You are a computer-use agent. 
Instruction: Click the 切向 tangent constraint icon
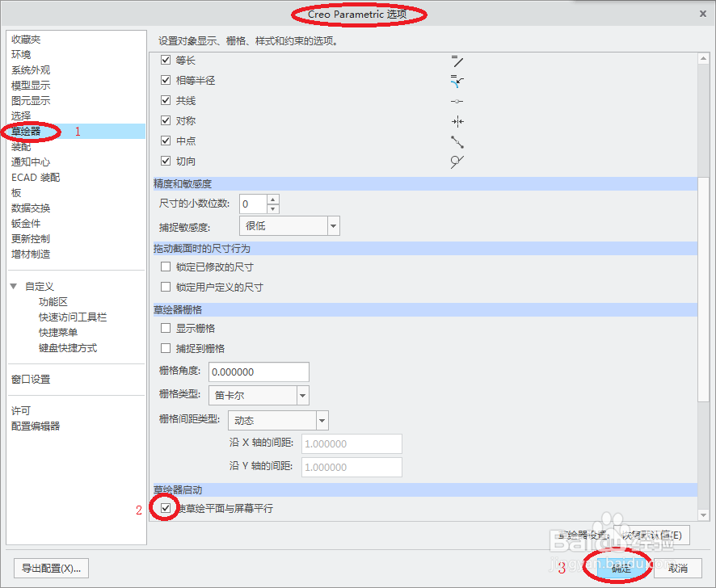coord(457,162)
